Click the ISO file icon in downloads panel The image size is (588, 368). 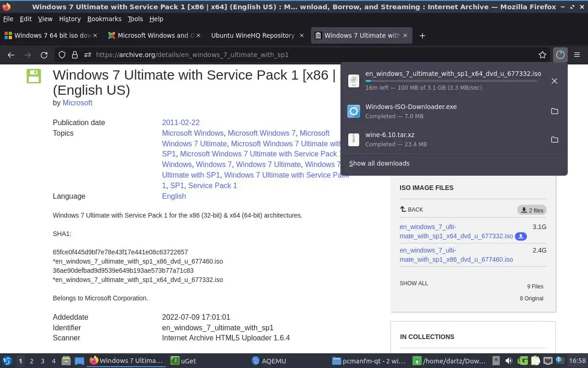click(354, 81)
